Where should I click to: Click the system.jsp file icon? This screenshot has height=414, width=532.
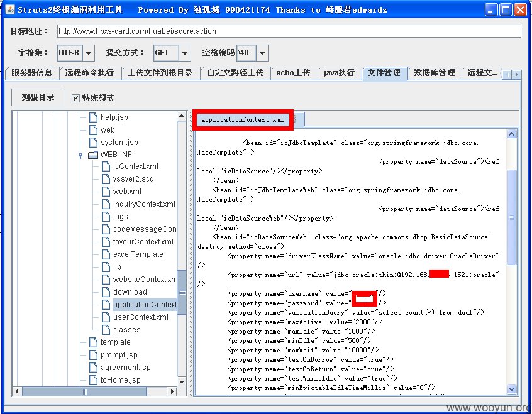coord(93,143)
